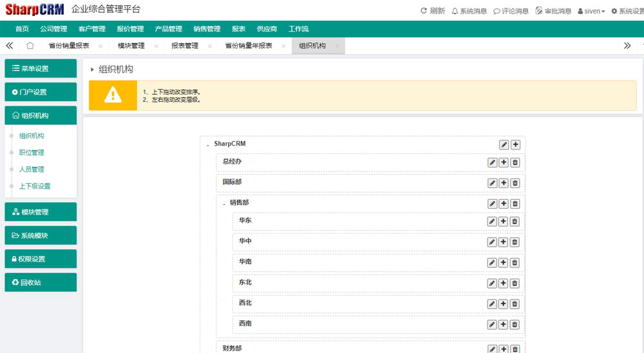Open the 回收站 sidebar button
Image resolution: width=644 pixels, height=353 pixels.
[40, 282]
